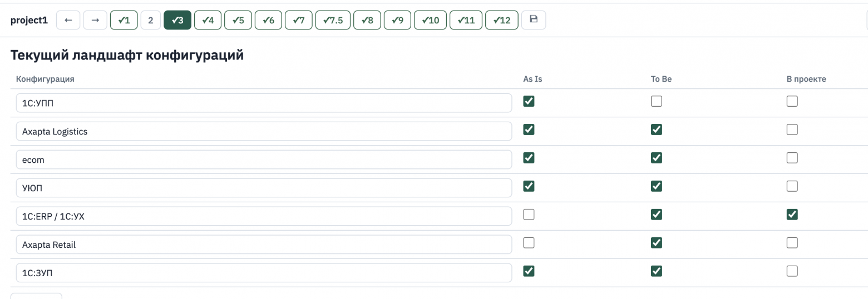Switch to step 9 tab
This screenshot has height=299, width=868.
397,20
